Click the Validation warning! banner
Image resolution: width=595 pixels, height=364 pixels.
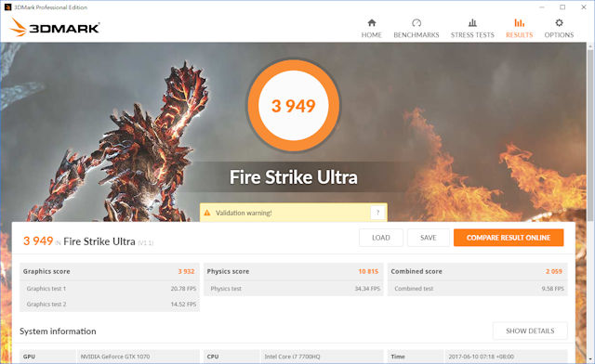tap(294, 213)
